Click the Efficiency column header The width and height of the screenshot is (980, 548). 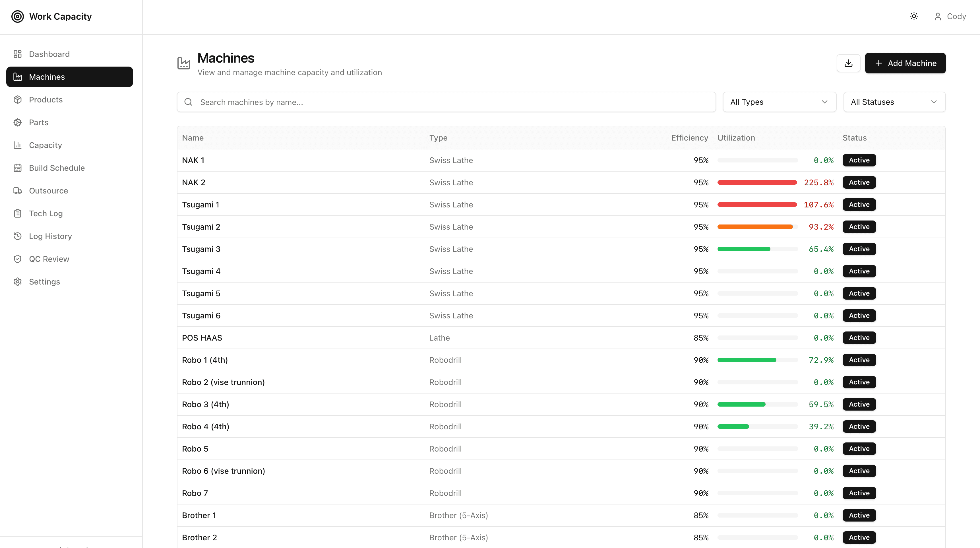(689, 138)
